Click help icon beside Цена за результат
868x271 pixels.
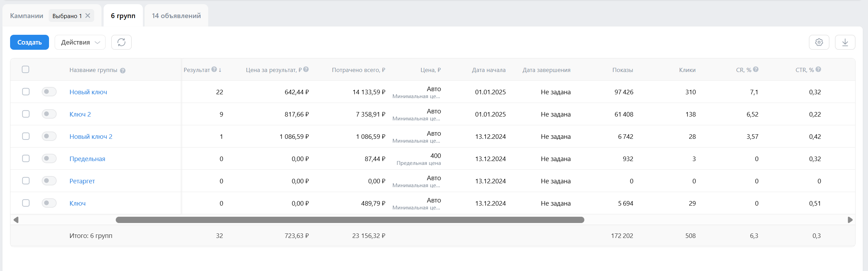tap(306, 70)
